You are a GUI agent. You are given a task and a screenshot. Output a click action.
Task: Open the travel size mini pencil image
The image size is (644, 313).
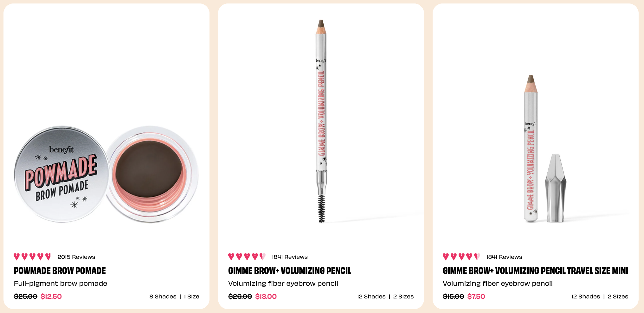(x=545, y=148)
